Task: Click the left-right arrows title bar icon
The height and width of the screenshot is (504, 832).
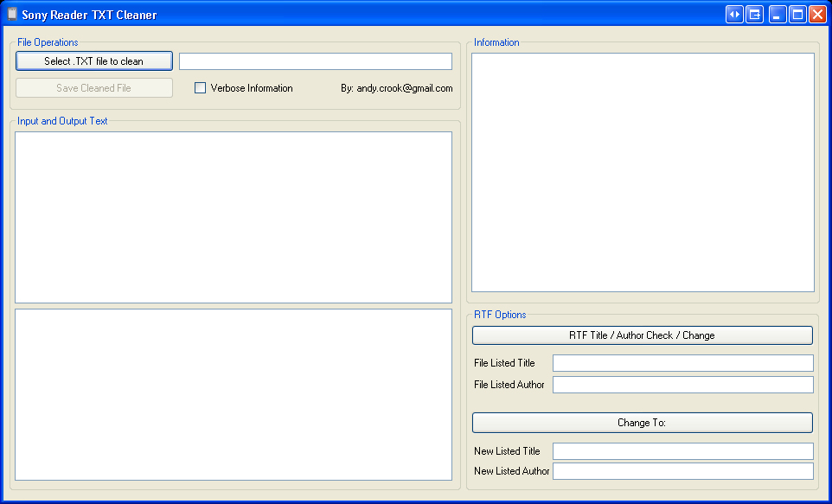Action: pos(734,15)
